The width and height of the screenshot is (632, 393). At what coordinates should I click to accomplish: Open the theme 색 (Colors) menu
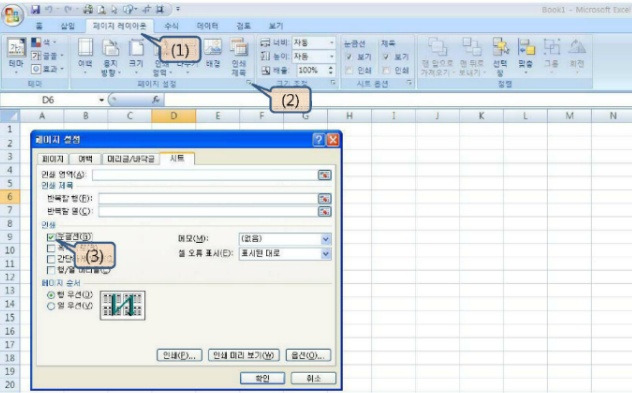tap(43, 42)
